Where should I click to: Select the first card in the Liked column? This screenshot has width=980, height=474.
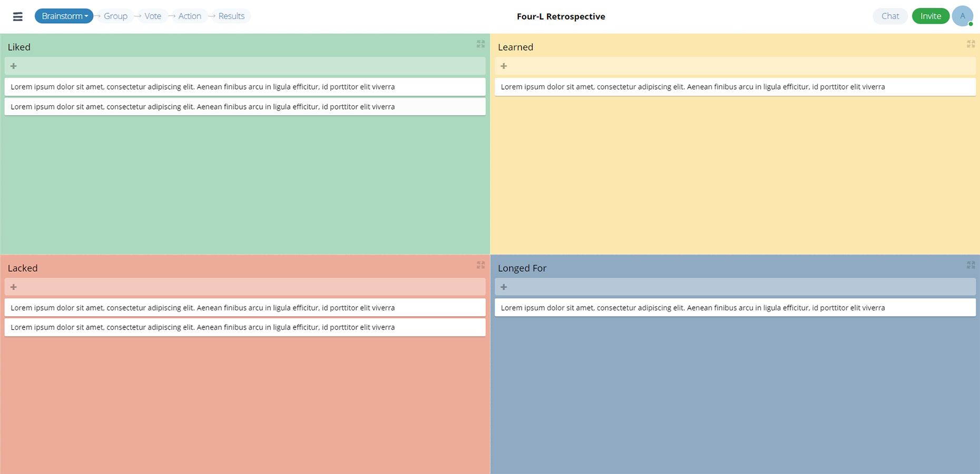[245, 86]
